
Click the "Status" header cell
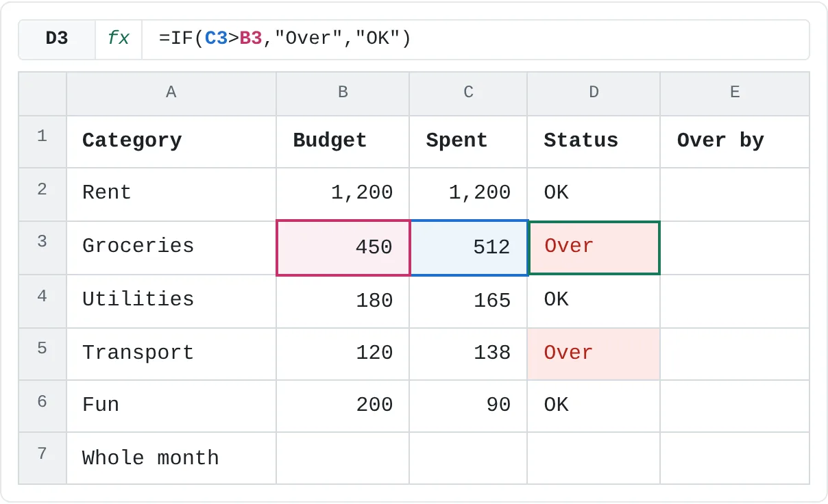click(594, 141)
